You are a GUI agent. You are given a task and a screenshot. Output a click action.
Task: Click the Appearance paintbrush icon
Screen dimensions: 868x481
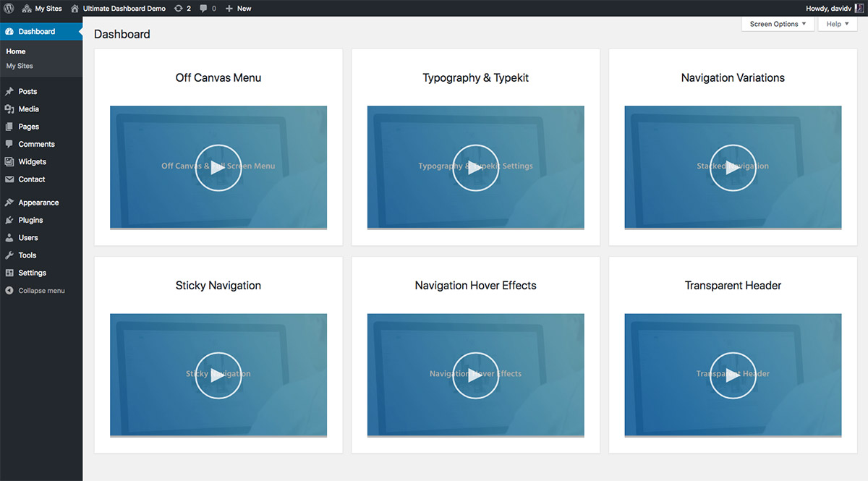(x=9, y=203)
